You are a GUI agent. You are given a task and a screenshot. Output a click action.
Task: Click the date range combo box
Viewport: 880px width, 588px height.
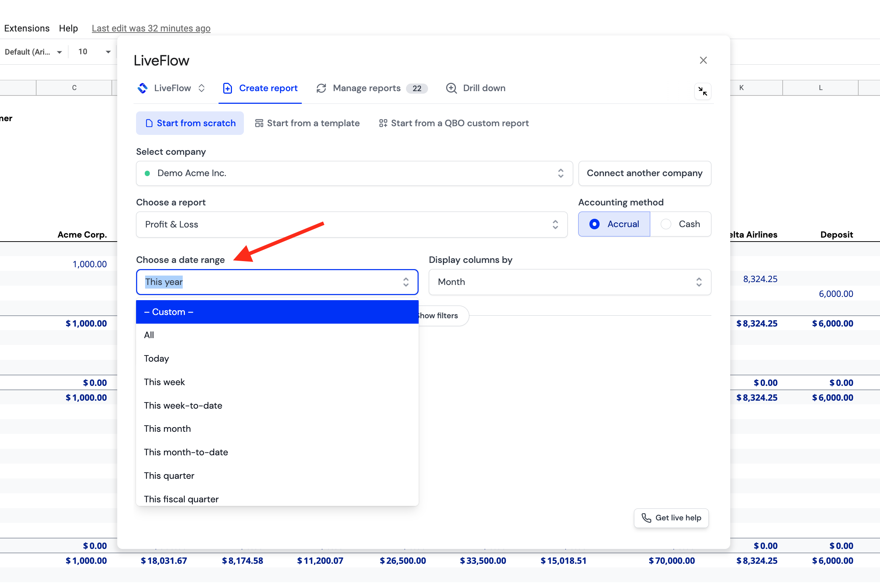277,282
